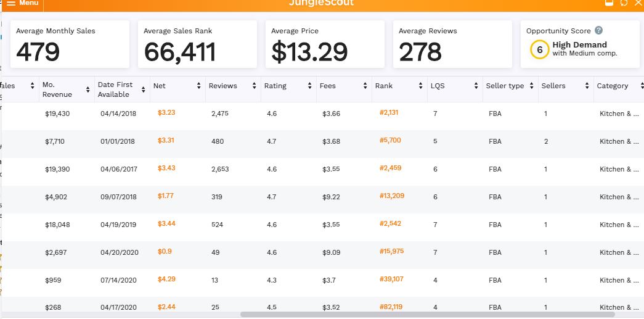The image size is (644, 319).
Task: Open the hamburger Menu
Action: click(23, 3)
